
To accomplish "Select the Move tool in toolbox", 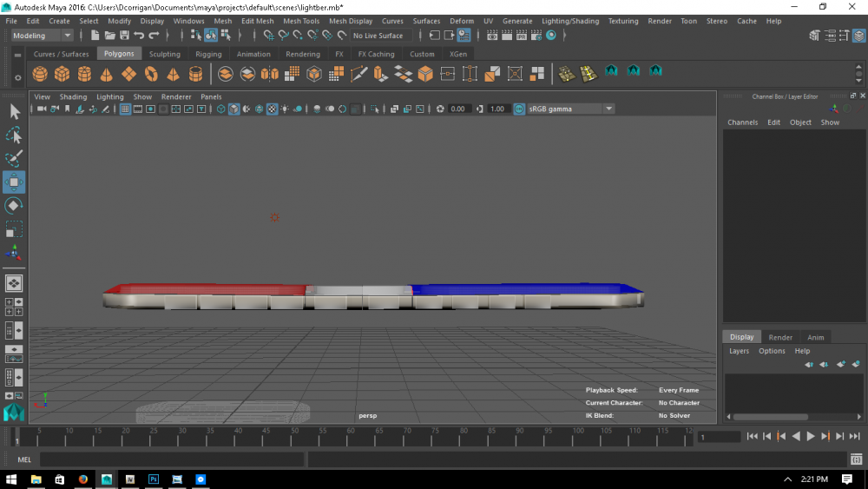I will [x=14, y=182].
